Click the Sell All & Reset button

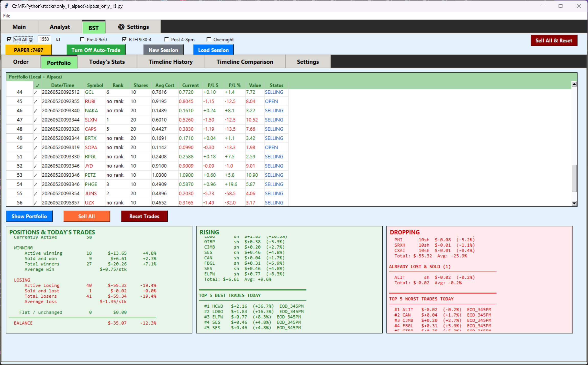click(x=554, y=40)
